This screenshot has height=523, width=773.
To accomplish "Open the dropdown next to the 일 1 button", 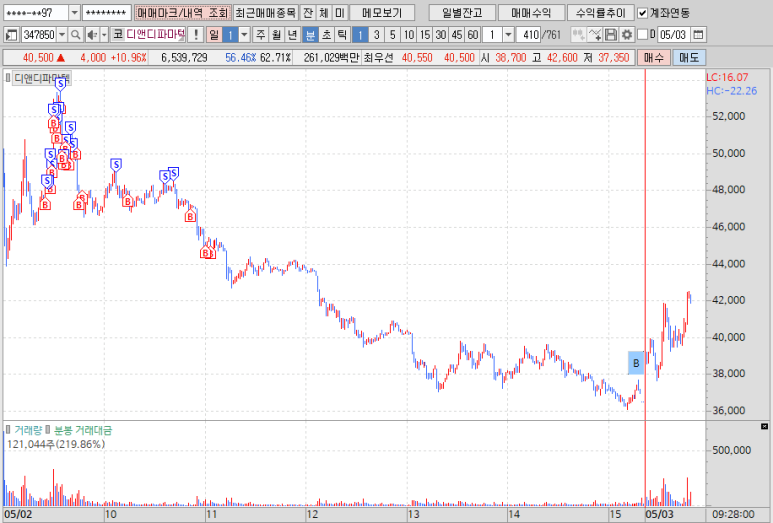I will pyautogui.click(x=244, y=35).
